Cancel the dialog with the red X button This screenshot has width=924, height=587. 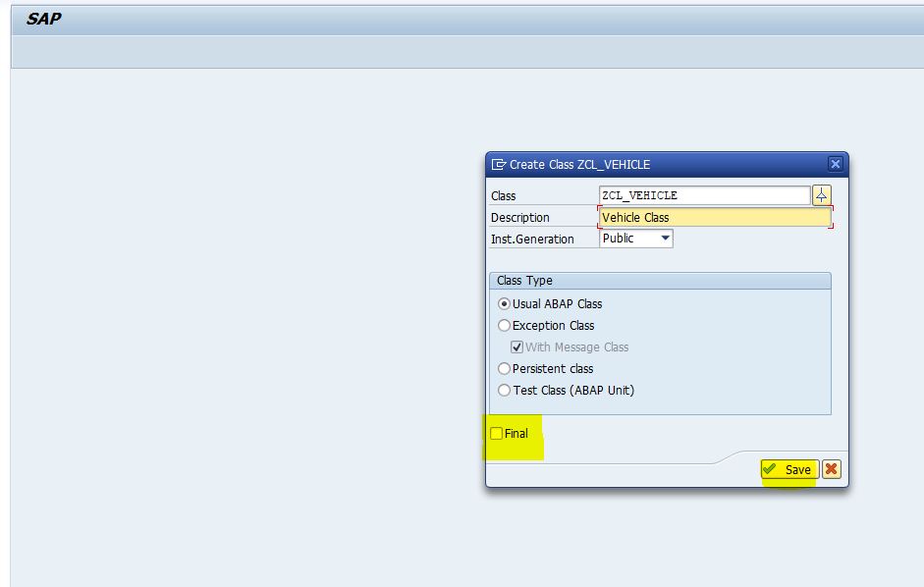832,469
